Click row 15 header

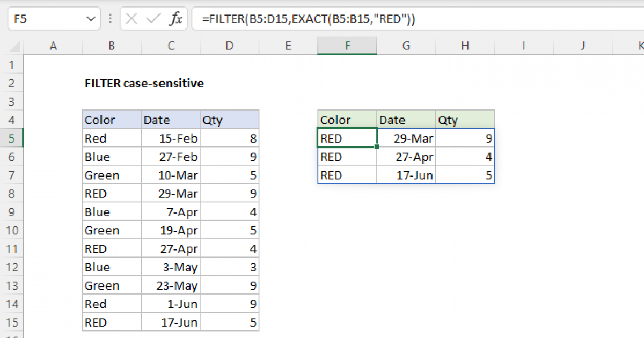coord(12,322)
